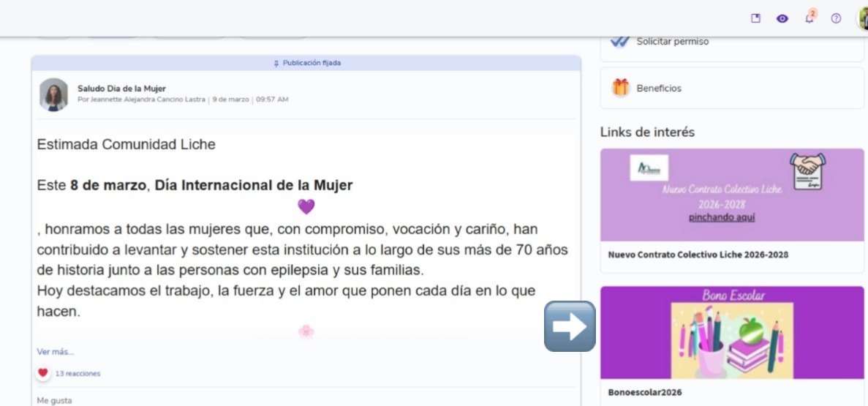
Task: Open the Bonoescolar2026 link title
Action: pos(644,393)
